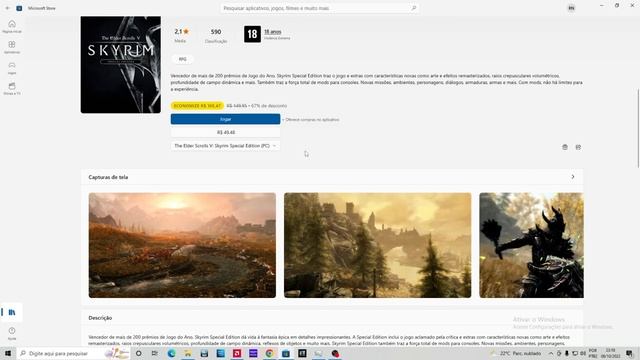Click the R$ 49,48 price button
The image size is (640, 360).
click(225, 132)
